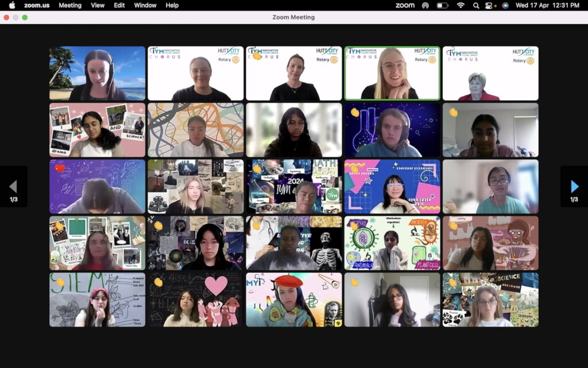588x368 pixels.
Task: Check the battery status icon
Action: [443, 5]
